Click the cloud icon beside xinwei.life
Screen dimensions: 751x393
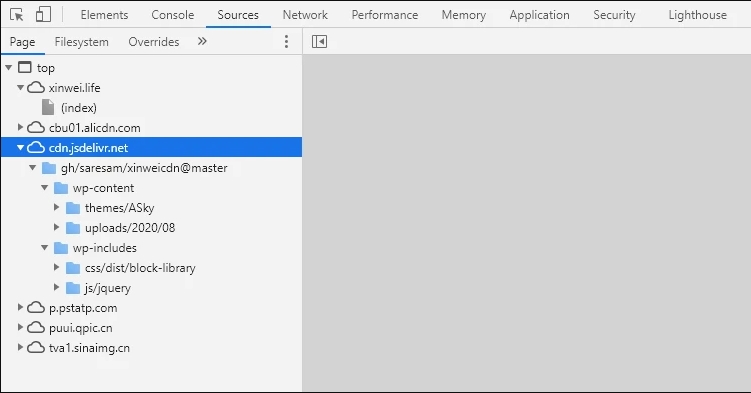point(35,88)
